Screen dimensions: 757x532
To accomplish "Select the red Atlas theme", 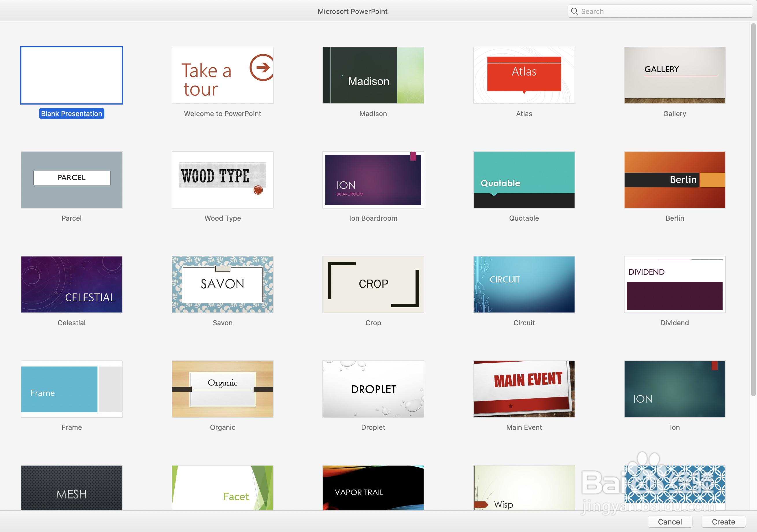I will point(524,75).
